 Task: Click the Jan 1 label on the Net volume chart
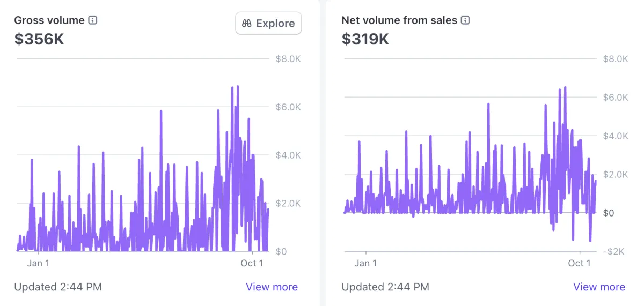pyautogui.click(x=365, y=263)
